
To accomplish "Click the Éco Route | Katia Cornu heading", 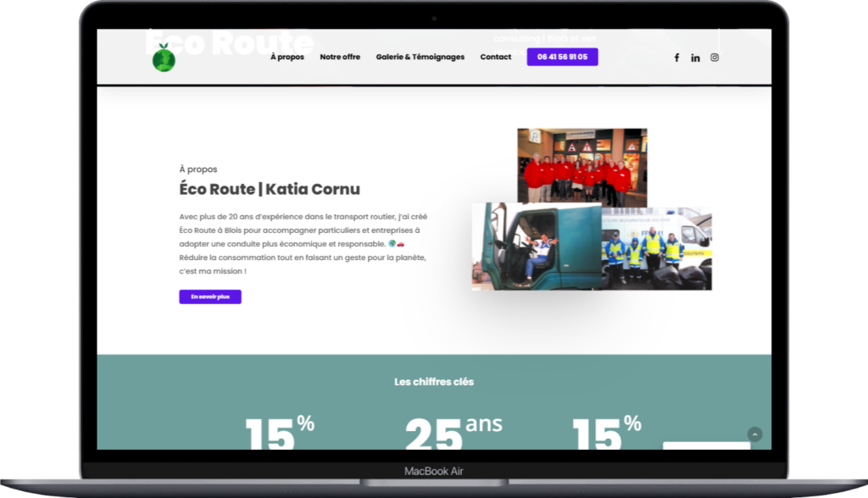I will coord(270,189).
